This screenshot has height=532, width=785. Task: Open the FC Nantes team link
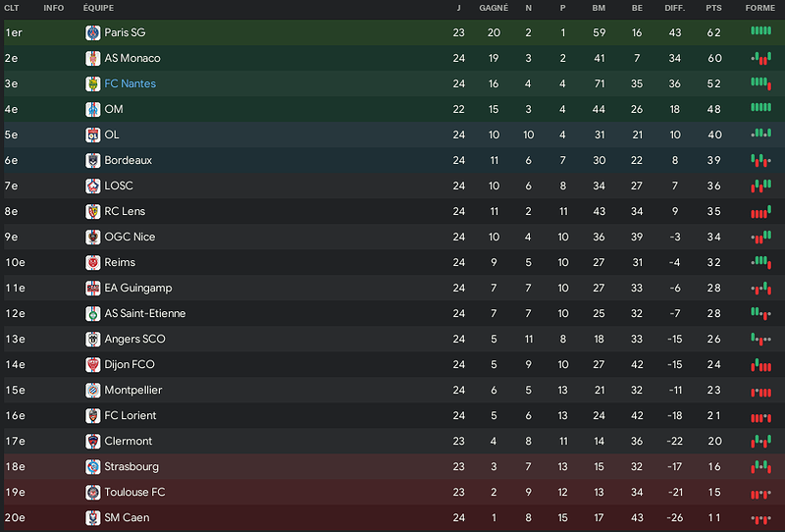[131, 83]
